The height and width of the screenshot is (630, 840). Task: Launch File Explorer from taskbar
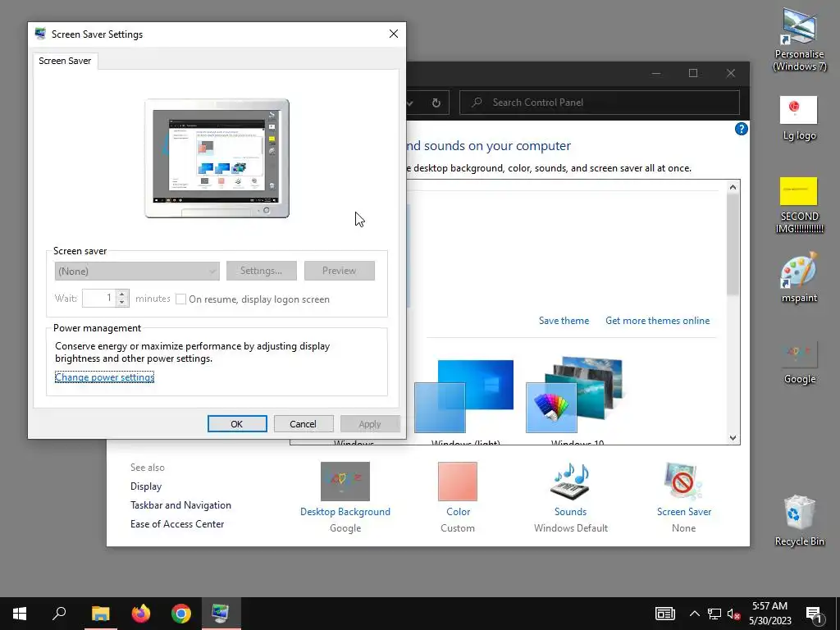pyautogui.click(x=100, y=614)
